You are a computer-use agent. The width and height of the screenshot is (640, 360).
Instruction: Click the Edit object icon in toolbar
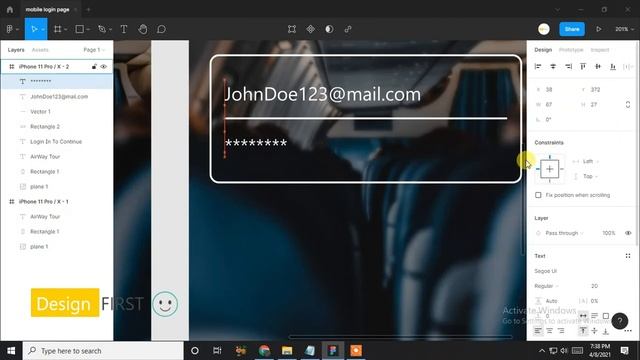[x=291, y=29]
